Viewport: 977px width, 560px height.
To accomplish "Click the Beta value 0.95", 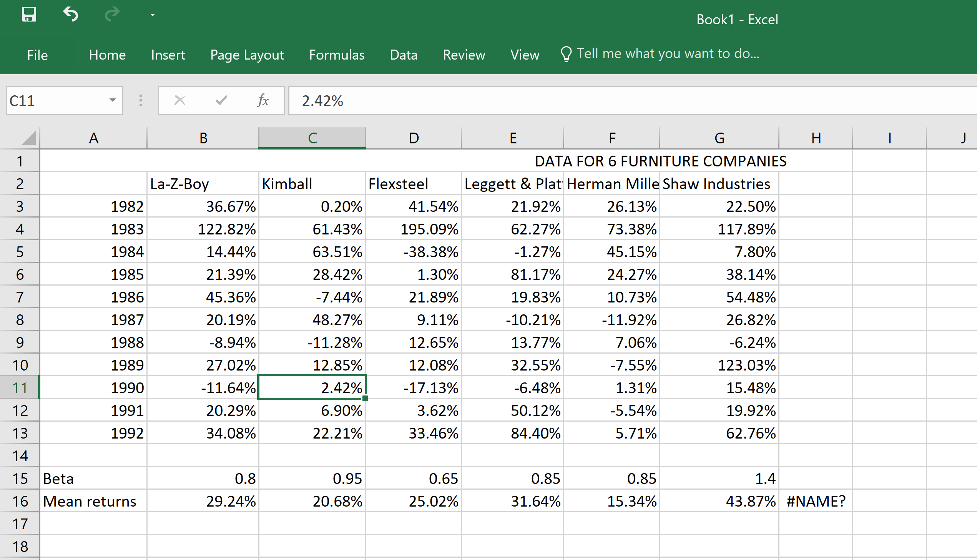I will [312, 478].
